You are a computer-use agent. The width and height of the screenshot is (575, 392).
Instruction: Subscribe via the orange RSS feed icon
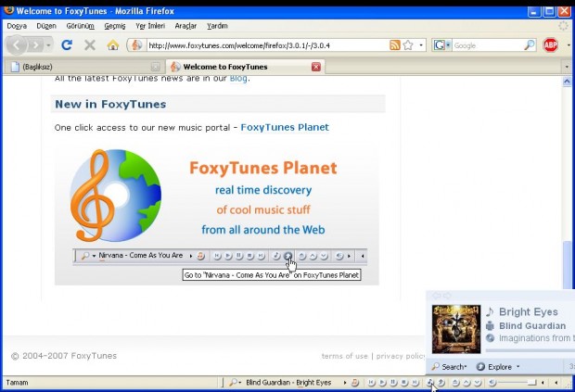[x=394, y=45]
